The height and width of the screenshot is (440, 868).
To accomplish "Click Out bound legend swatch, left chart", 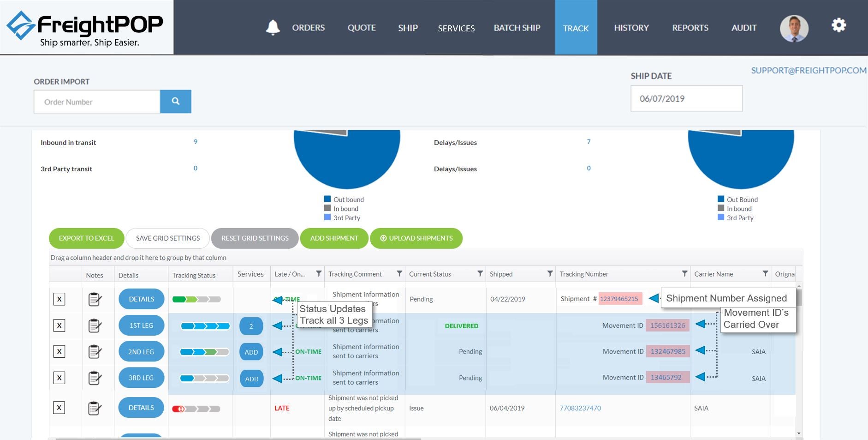I will [327, 199].
